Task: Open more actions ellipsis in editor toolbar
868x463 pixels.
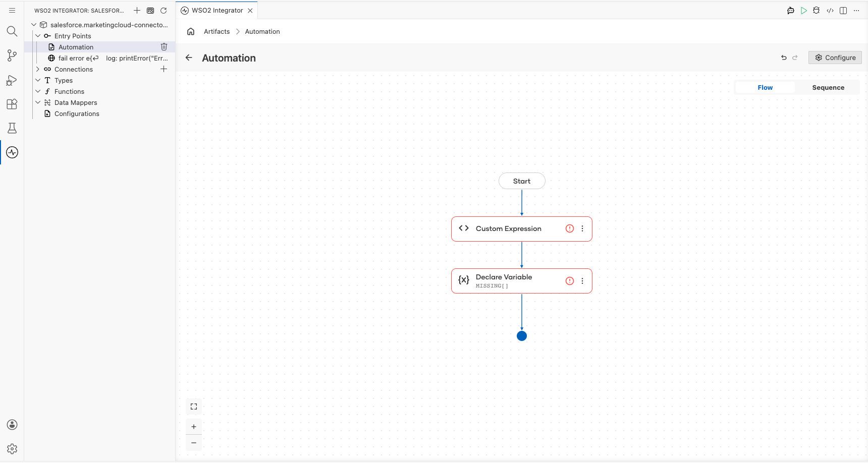Action: [x=856, y=10]
